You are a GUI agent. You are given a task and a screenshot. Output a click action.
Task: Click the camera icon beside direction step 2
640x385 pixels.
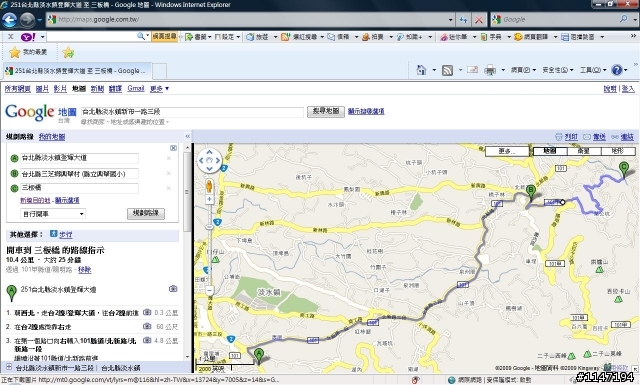tap(147, 326)
